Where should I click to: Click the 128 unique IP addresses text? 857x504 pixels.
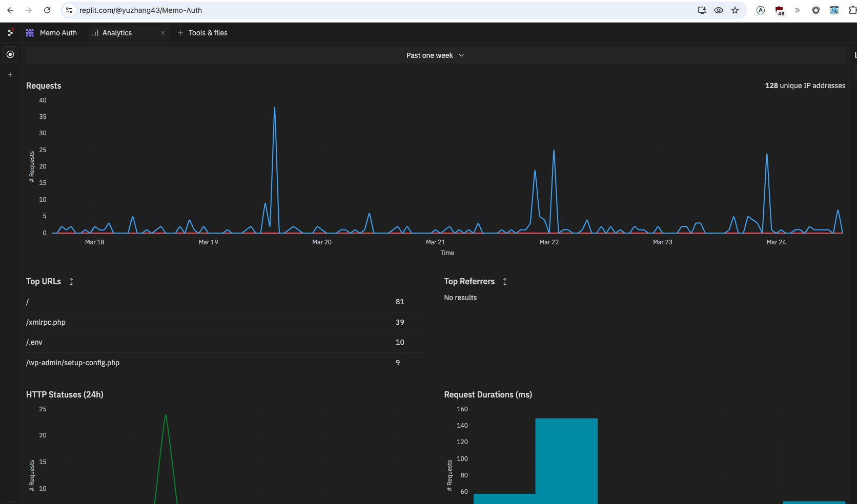805,86
